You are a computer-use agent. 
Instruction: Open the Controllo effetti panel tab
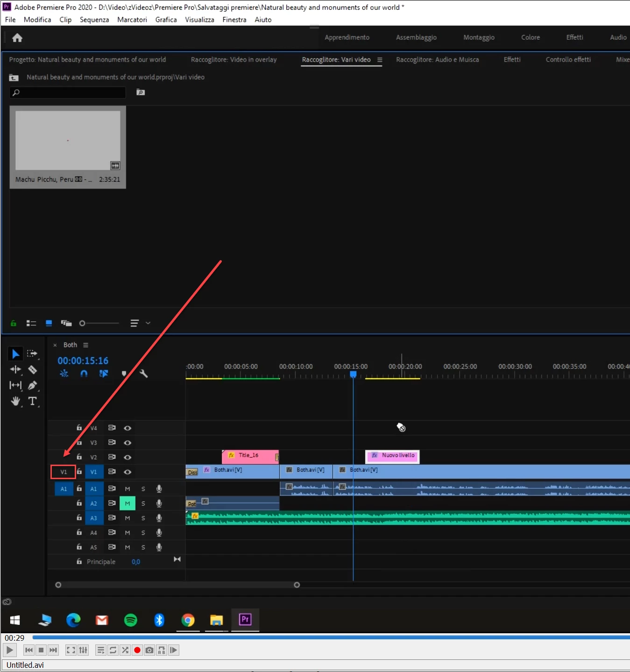[x=568, y=60]
